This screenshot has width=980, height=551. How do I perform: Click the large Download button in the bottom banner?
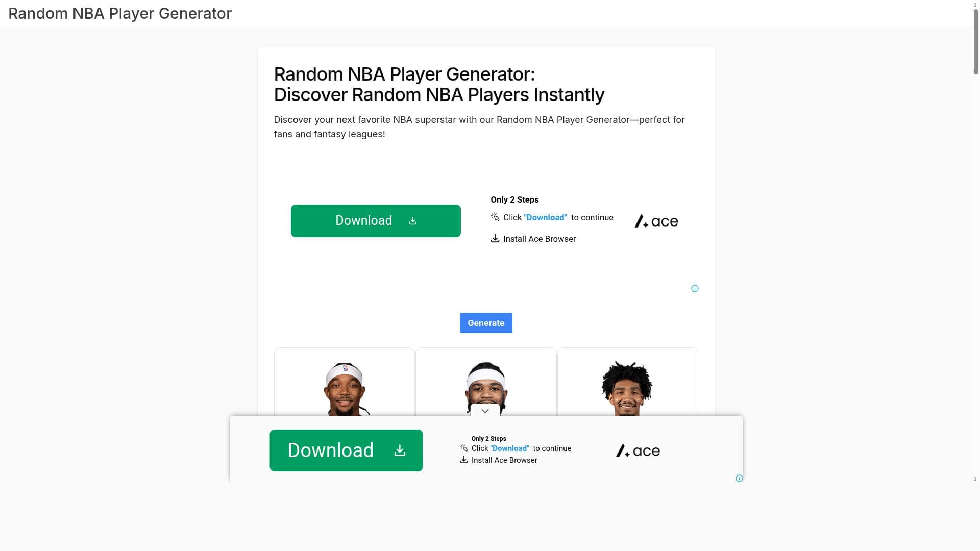pyautogui.click(x=346, y=450)
